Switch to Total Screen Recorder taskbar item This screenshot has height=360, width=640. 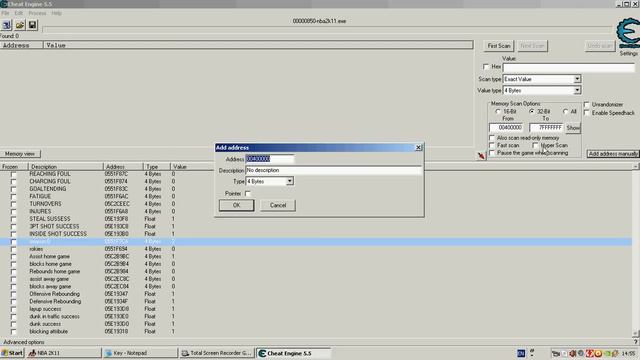click(x=217, y=353)
